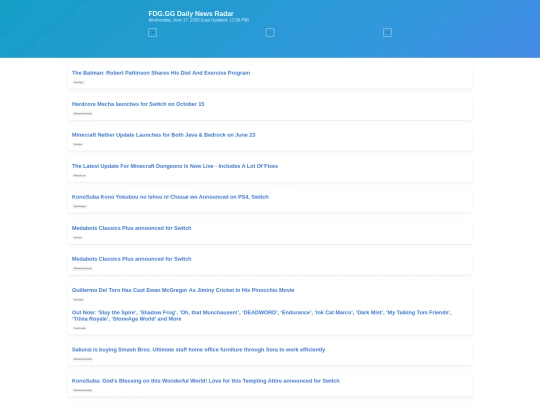Open Hardcore Mecha launches for Switch headline
Viewport: 540px width, 405px height.
point(138,104)
